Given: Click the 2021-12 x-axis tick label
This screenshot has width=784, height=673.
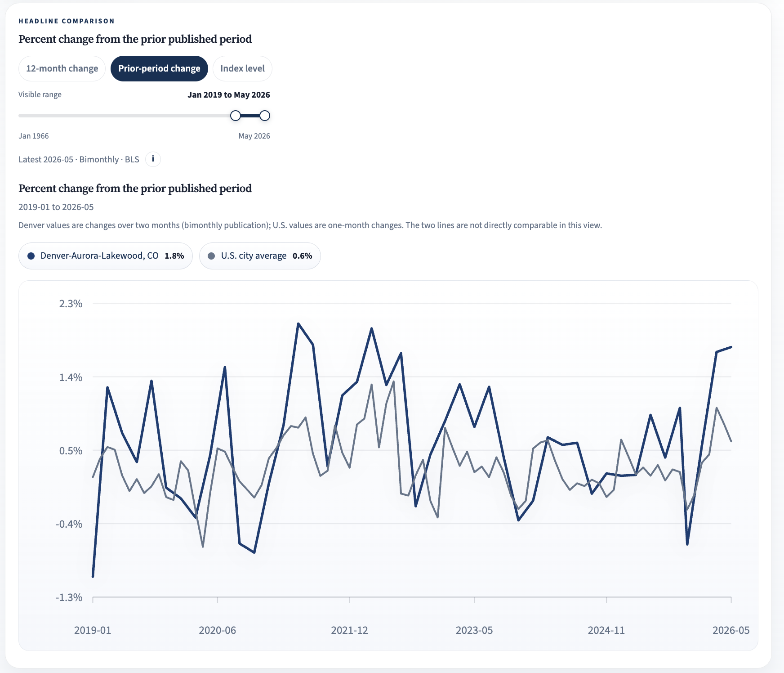Looking at the screenshot, I should tap(349, 630).
